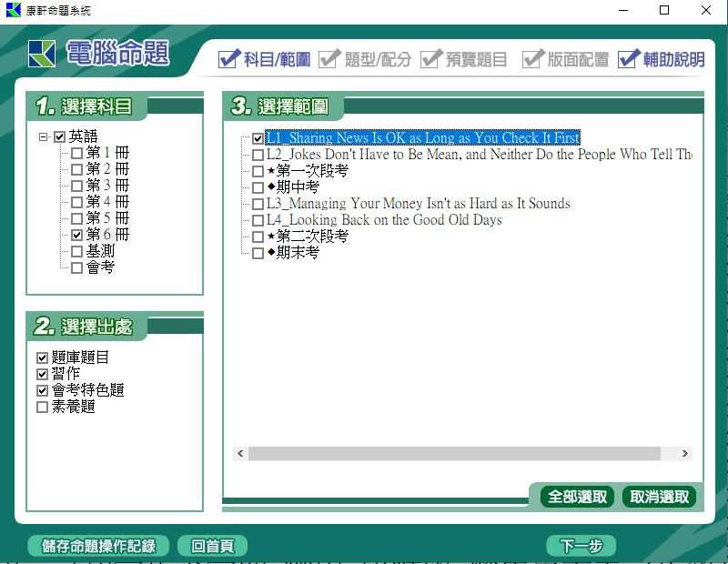Uncheck the 第 6 冊 checkbox
Viewport: 728px width, 564px height.
pyautogui.click(x=77, y=235)
